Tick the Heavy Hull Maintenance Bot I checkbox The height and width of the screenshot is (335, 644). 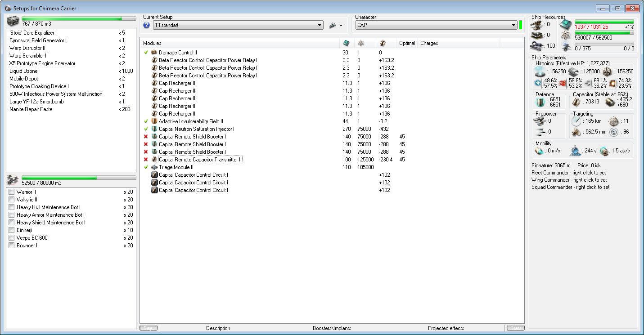(x=12, y=207)
